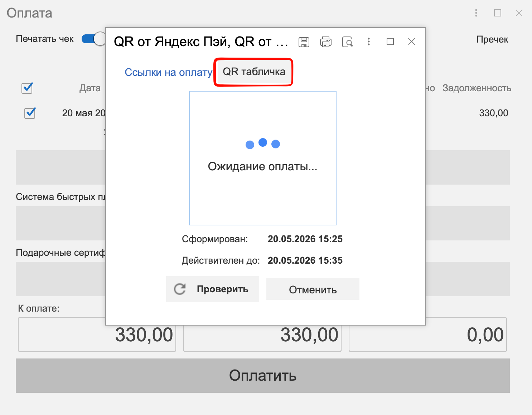Click the Проверить button
Image resolution: width=532 pixels, height=415 pixels.
(x=213, y=289)
